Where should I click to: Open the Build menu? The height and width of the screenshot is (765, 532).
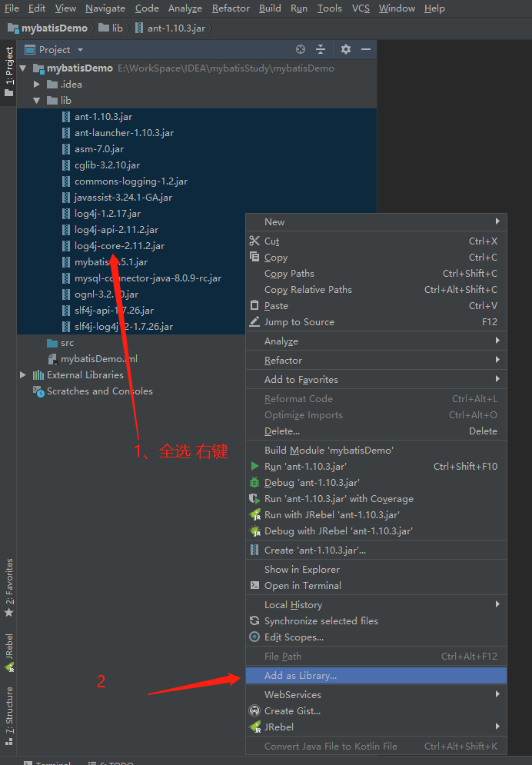click(270, 8)
